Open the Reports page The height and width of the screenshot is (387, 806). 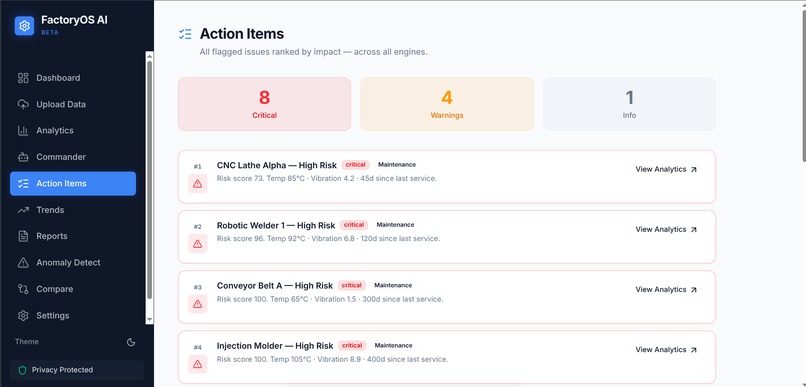pos(73,236)
